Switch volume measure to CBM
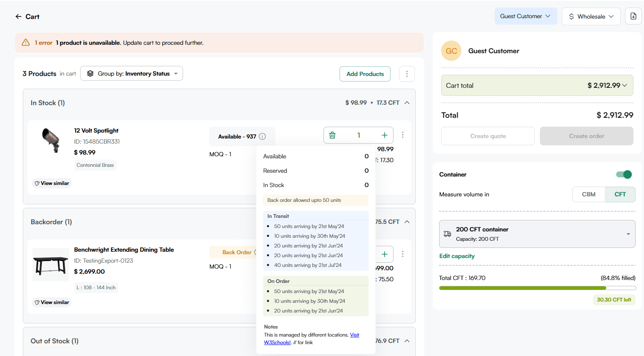Viewport: 644px width, 356px height. 588,194
